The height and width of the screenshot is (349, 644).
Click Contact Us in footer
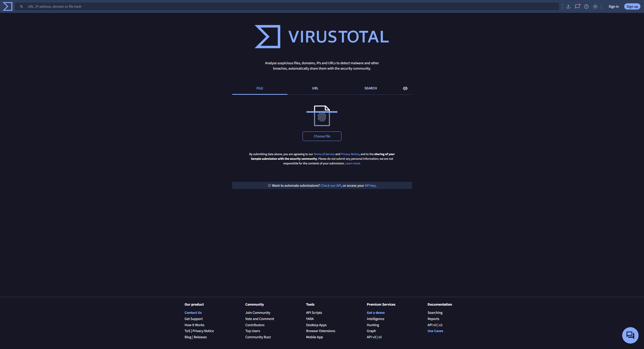tap(193, 313)
